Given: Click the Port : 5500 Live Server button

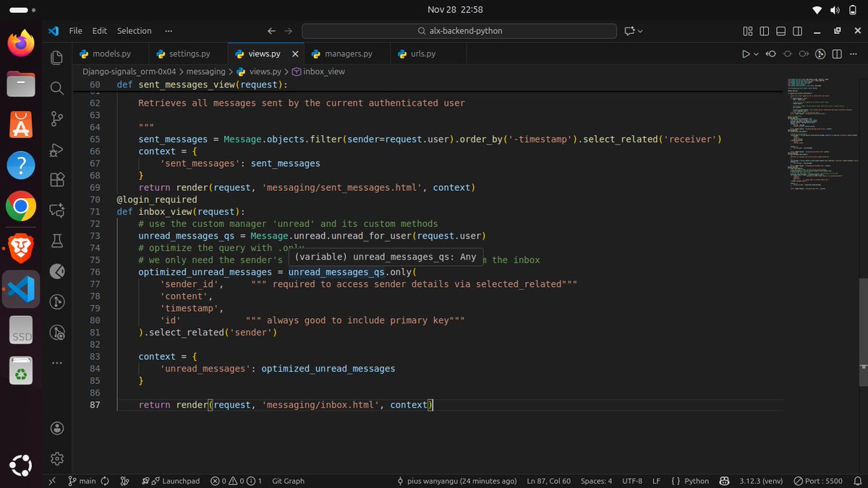Looking at the screenshot, I should click(x=819, y=481).
